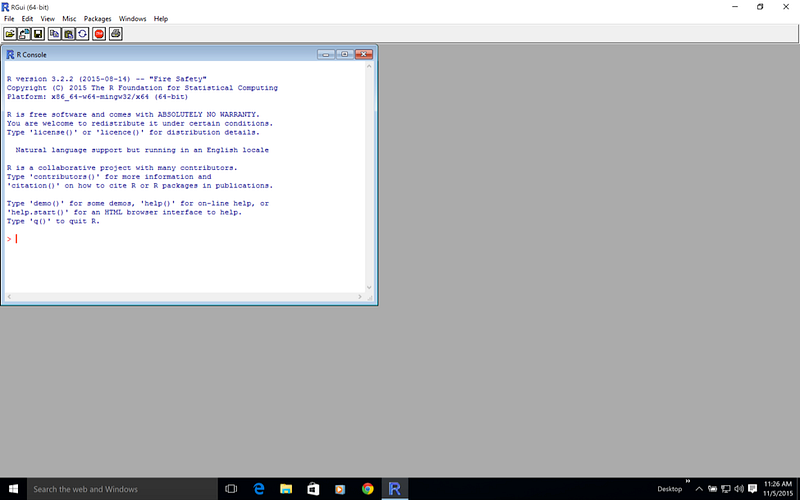Expand the Desktop toolbar double-chevron
Screen dimensions: 800x501
click(688, 481)
